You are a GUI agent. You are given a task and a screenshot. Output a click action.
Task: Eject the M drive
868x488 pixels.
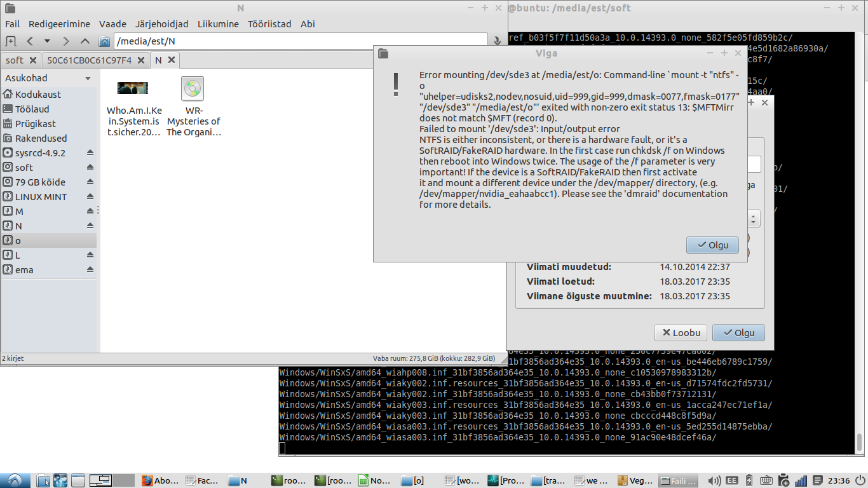pos(90,212)
